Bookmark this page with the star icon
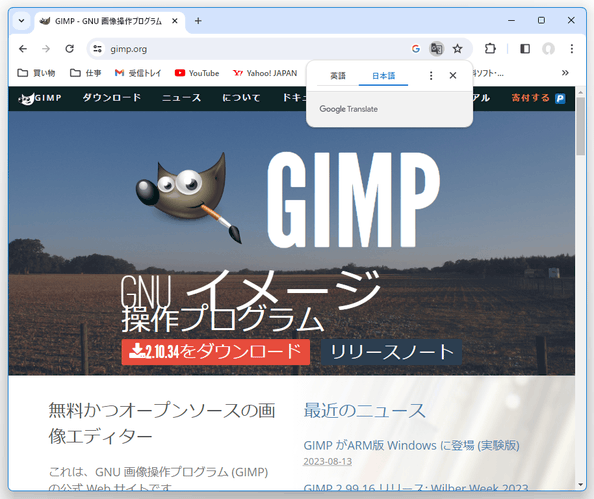Image resolution: width=594 pixels, height=499 pixels. click(x=458, y=49)
